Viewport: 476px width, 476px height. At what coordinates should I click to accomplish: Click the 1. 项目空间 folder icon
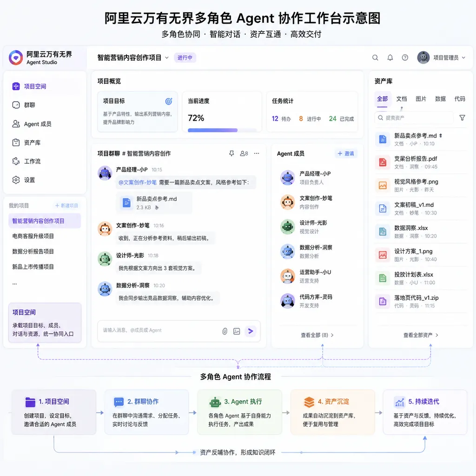click(x=30, y=402)
